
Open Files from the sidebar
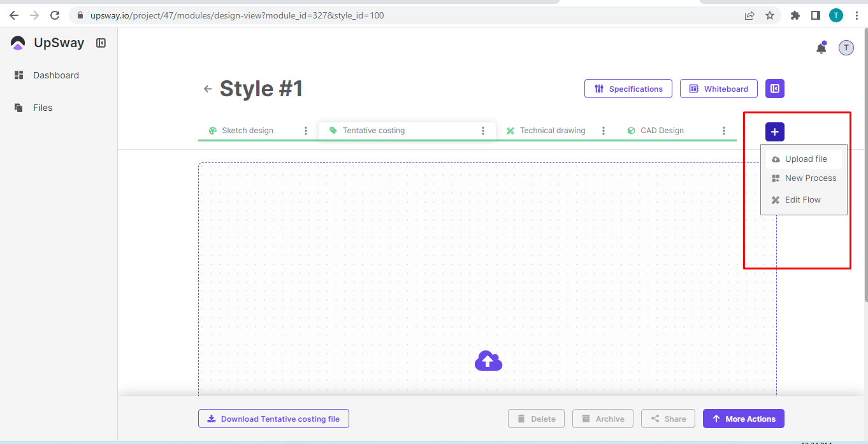[42, 108]
